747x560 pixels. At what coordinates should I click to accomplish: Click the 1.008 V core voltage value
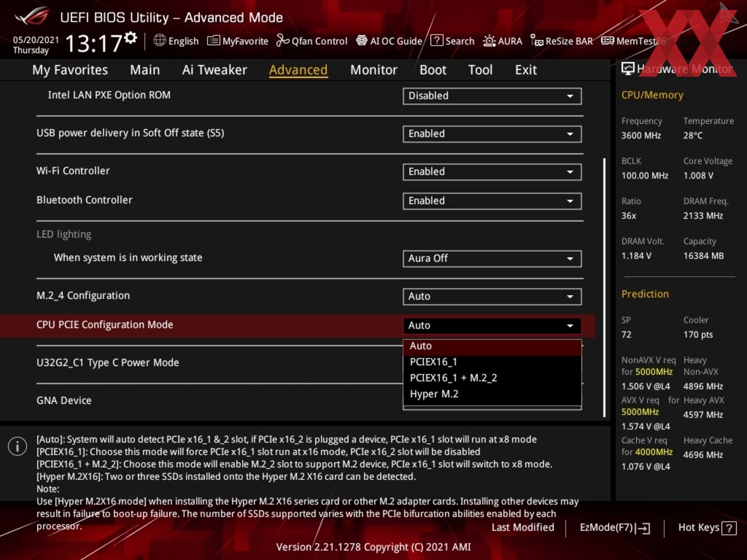point(698,176)
